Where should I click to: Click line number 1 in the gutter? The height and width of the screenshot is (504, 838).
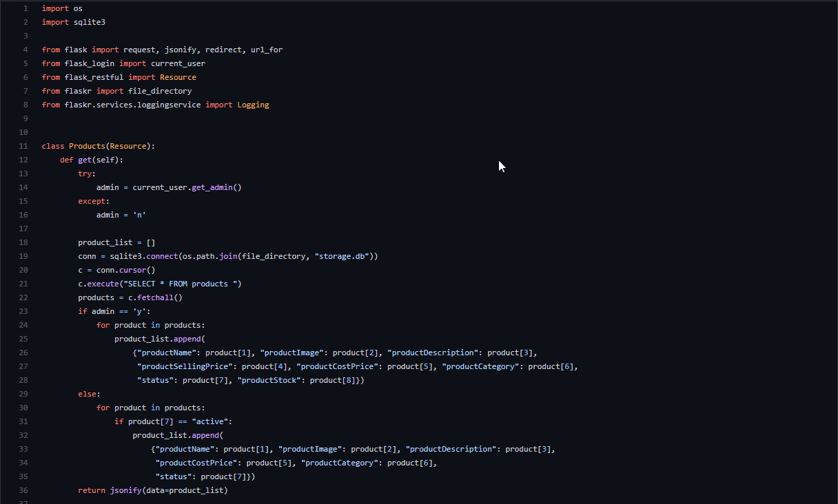coord(25,8)
